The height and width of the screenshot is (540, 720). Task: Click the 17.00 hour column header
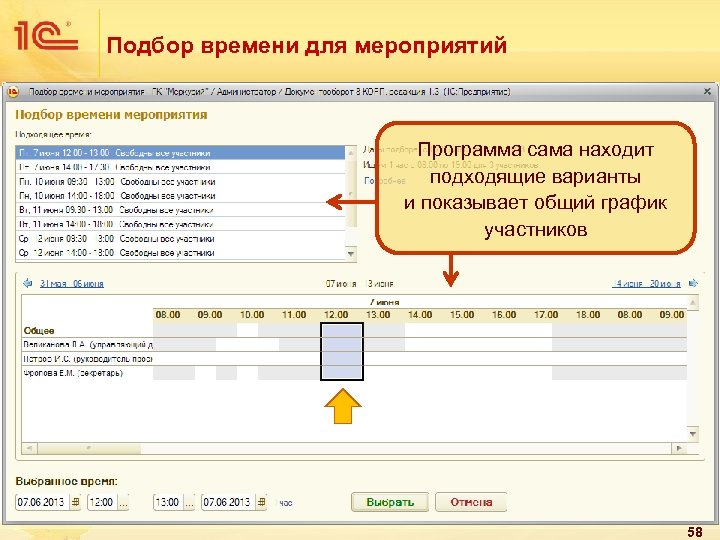546,315
